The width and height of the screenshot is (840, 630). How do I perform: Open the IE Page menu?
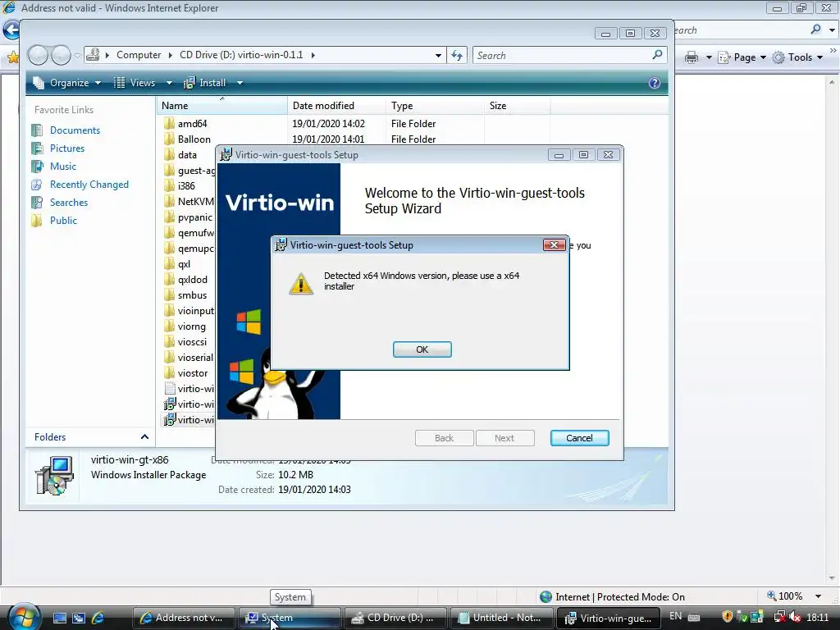[742, 57]
